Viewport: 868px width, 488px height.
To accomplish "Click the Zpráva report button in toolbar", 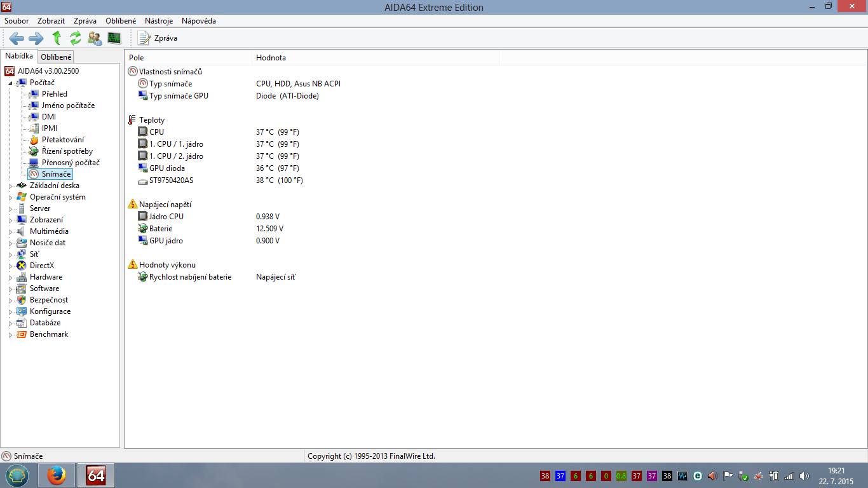I will [x=158, y=38].
